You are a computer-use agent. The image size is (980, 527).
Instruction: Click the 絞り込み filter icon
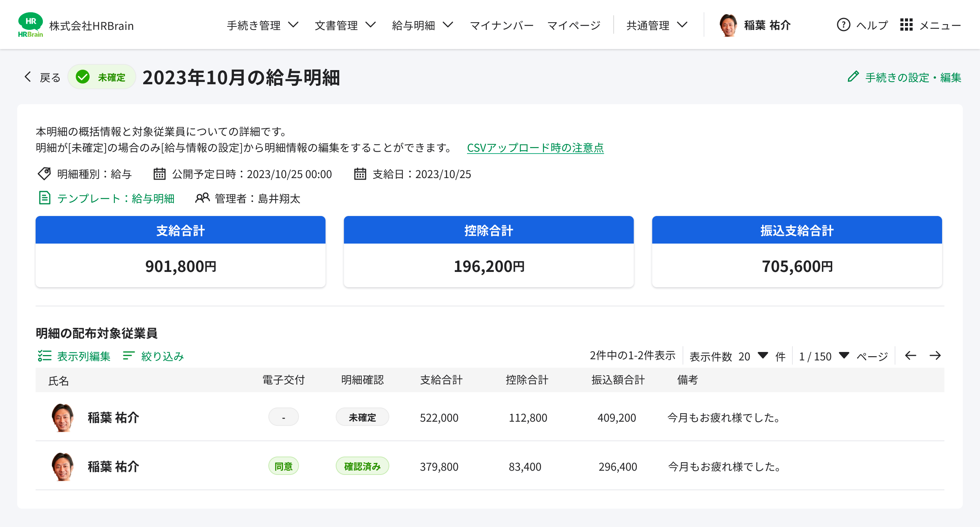(x=129, y=356)
